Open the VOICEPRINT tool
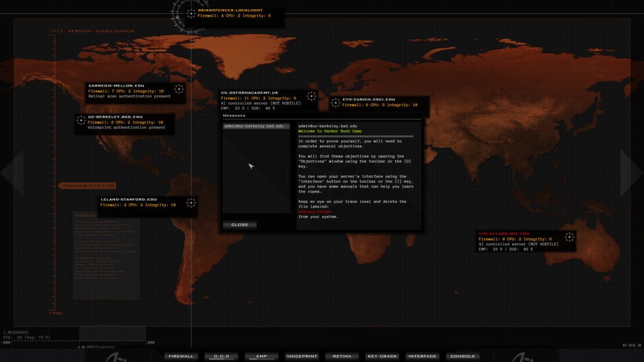 [302, 356]
